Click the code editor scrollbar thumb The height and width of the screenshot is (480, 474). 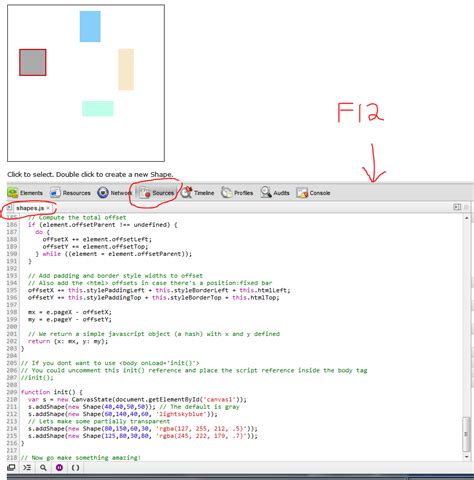(x=466, y=434)
